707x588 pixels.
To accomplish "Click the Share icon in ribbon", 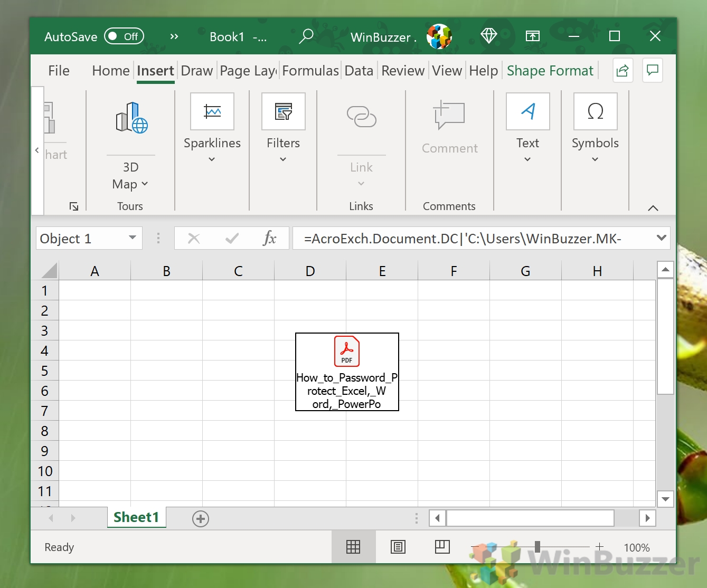I will coord(623,70).
